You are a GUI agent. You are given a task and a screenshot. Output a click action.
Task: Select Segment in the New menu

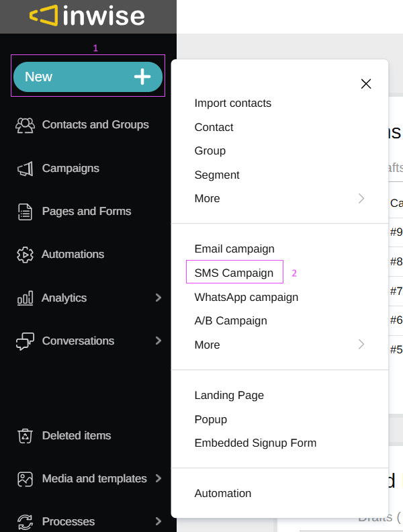point(217,175)
